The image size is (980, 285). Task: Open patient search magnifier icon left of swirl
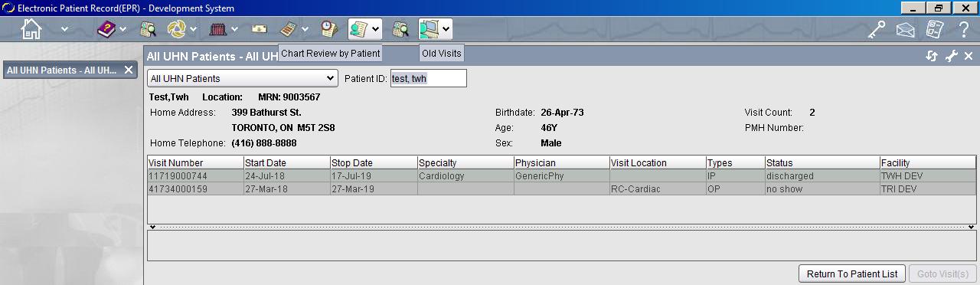pyautogui.click(x=148, y=29)
